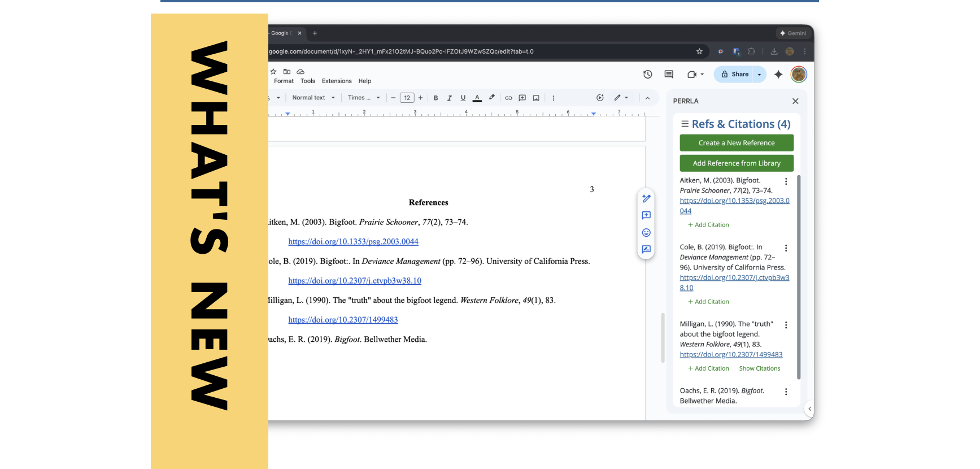The height and width of the screenshot is (469, 980).
Task: Insert a link from the toolbar
Action: [x=508, y=98]
